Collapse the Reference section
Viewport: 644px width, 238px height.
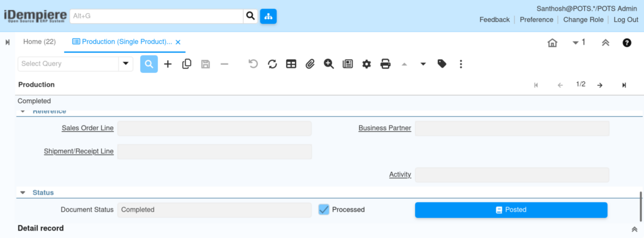(23, 112)
